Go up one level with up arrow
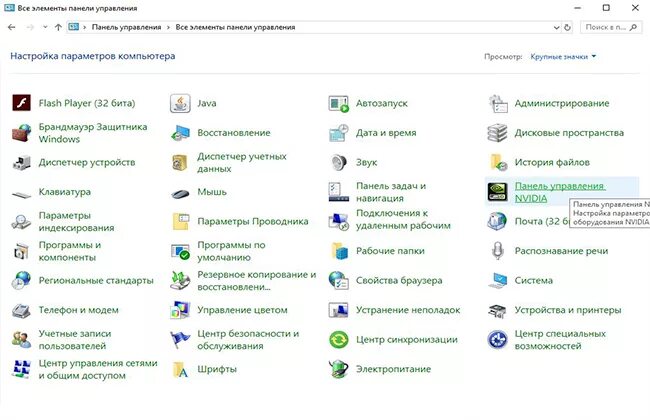This screenshot has width=650, height=420. click(x=58, y=27)
